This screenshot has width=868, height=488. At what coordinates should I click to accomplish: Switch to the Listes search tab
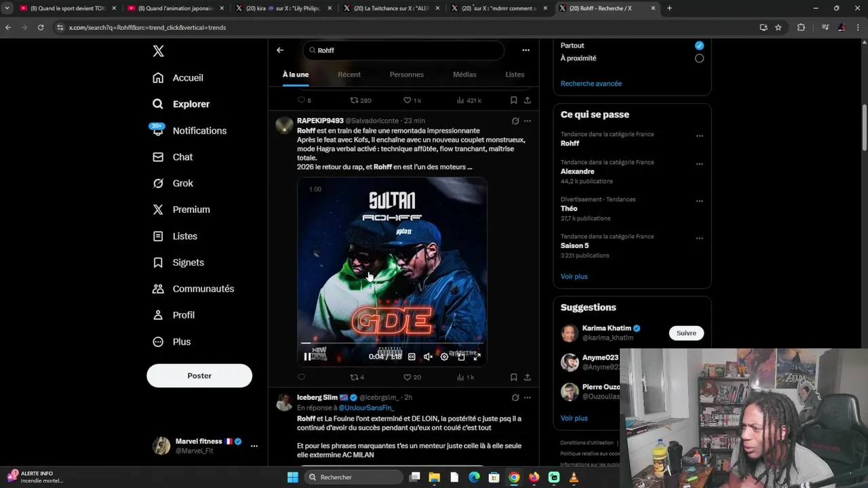(515, 75)
